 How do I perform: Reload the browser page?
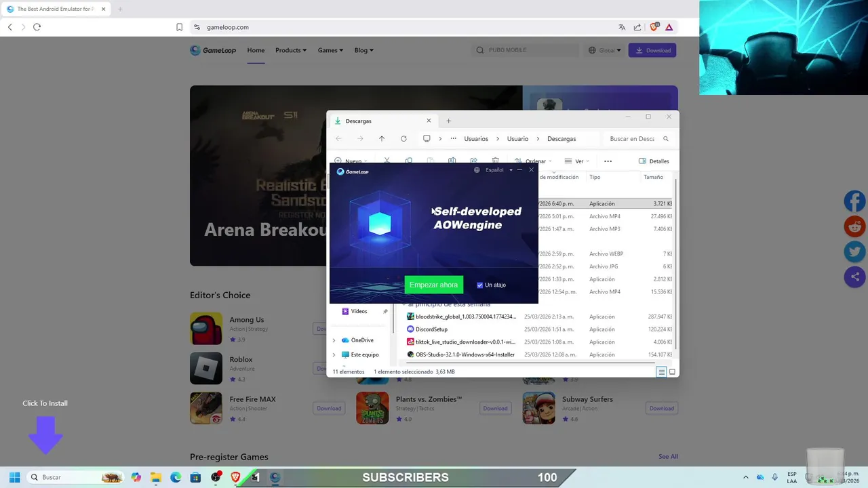click(x=37, y=27)
